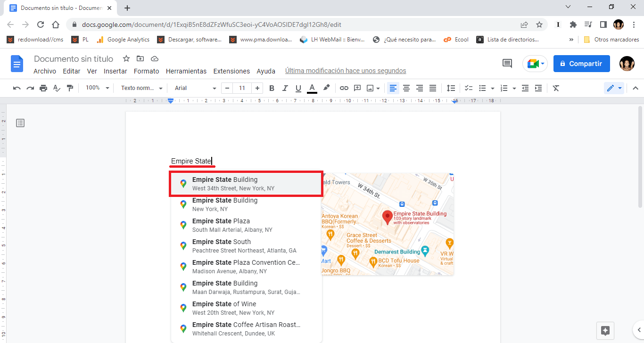Viewport: 644px width, 343px height.
Task: Open the editing mode pencil dropdown
Action: [614, 88]
